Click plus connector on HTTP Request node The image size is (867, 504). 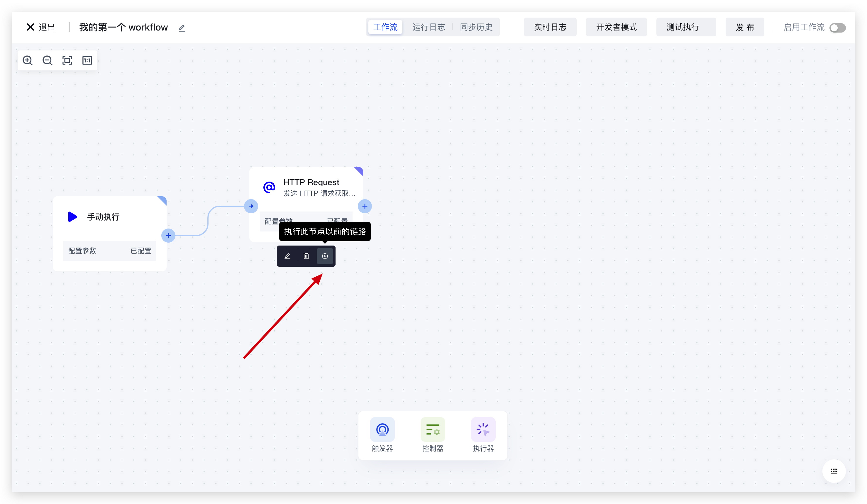coord(365,207)
